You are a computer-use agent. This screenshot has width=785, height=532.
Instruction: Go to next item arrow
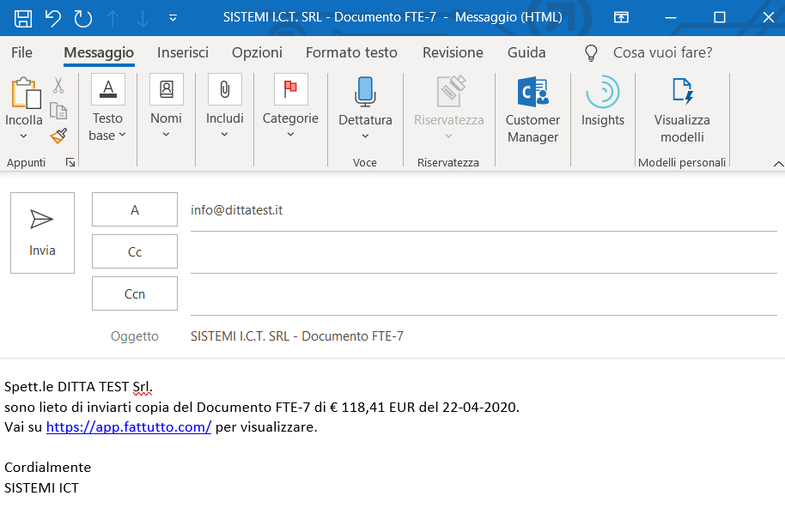[143, 18]
